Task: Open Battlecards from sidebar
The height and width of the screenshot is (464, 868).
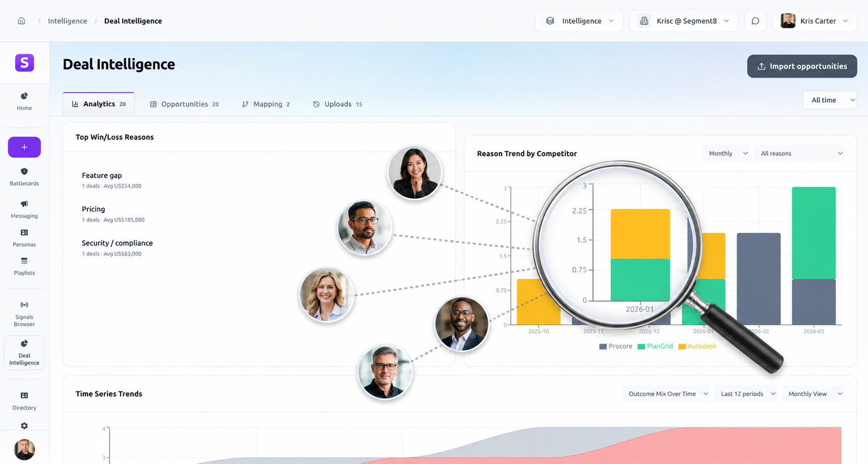Action: 24,177
